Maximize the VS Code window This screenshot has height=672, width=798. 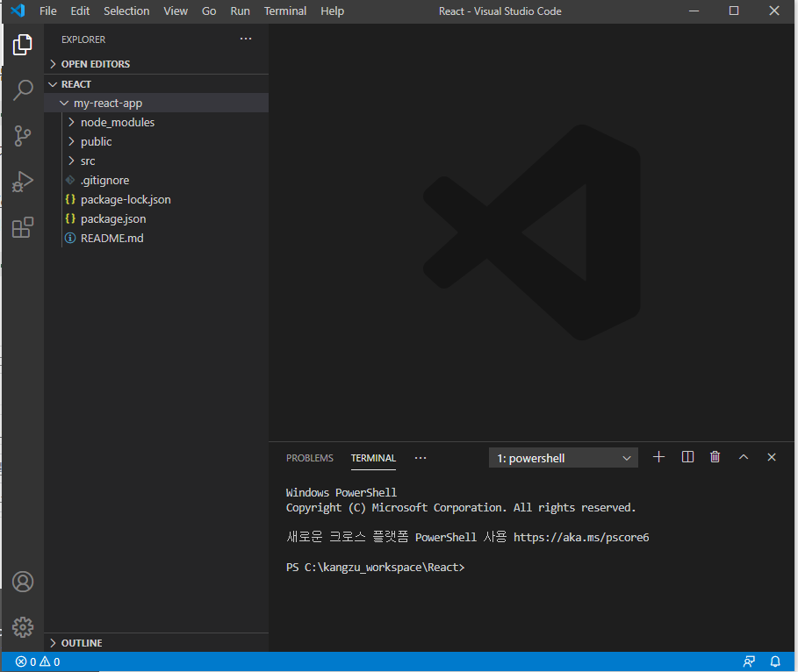[733, 11]
